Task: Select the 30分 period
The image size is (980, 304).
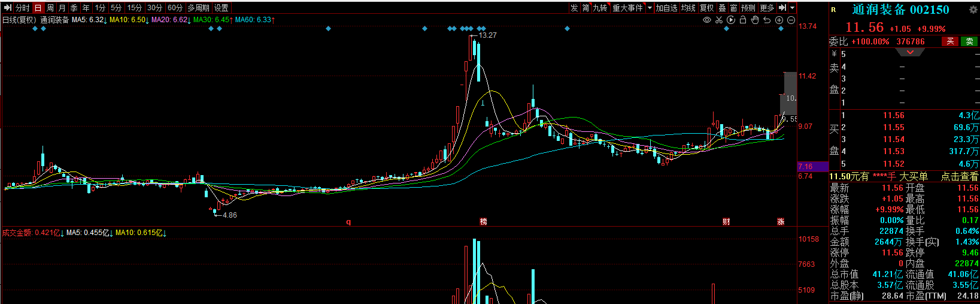Action: [x=154, y=8]
